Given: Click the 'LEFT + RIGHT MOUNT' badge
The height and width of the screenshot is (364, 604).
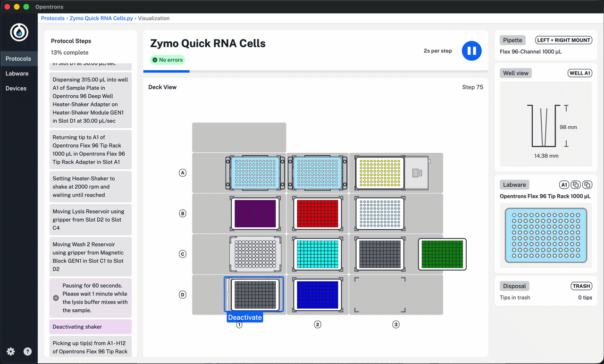Looking at the screenshot, I should 563,40.
